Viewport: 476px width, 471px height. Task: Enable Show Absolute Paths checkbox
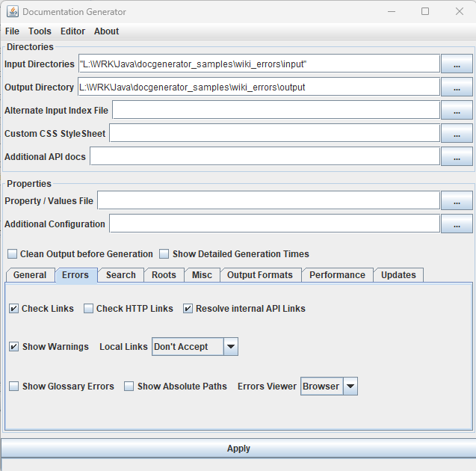[x=129, y=387]
